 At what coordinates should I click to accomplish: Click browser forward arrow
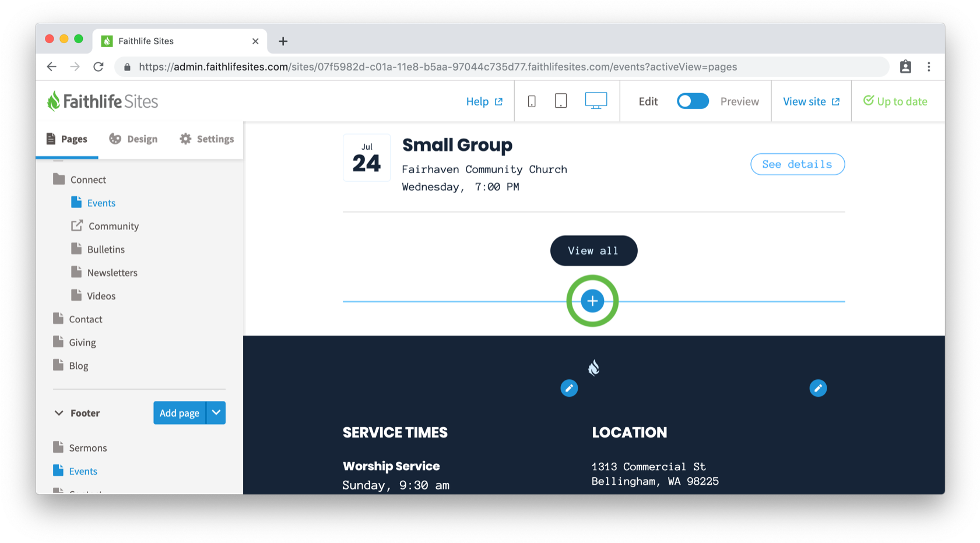pos(75,67)
